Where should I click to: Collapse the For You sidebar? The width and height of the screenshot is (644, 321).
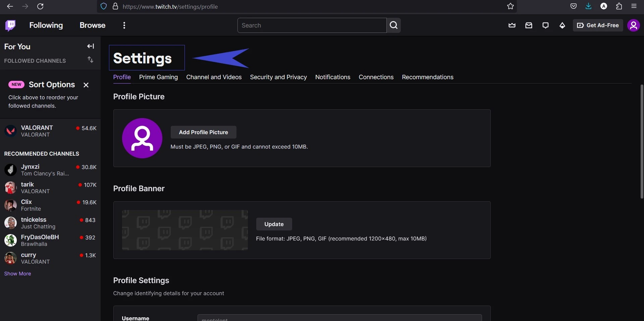[x=91, y=46]
